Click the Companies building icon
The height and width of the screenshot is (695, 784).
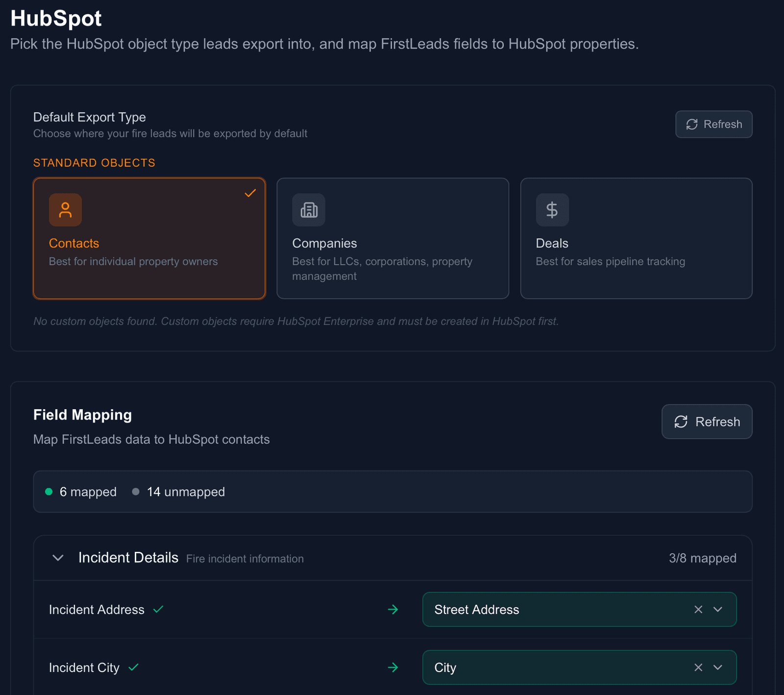(309, 210)
